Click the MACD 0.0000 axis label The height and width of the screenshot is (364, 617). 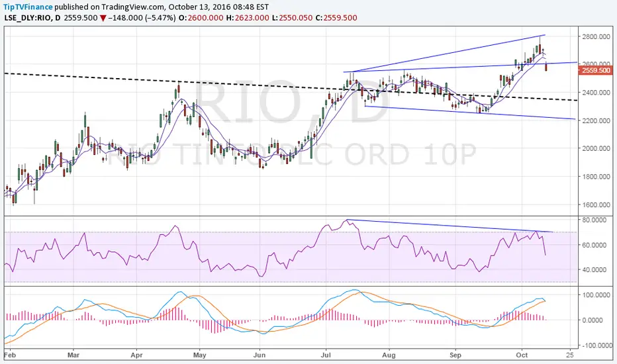tap(594, 320)
